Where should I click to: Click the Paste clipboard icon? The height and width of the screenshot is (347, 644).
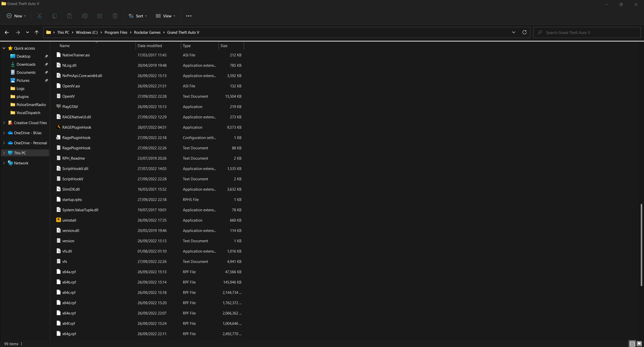click(x=70, y=16)
